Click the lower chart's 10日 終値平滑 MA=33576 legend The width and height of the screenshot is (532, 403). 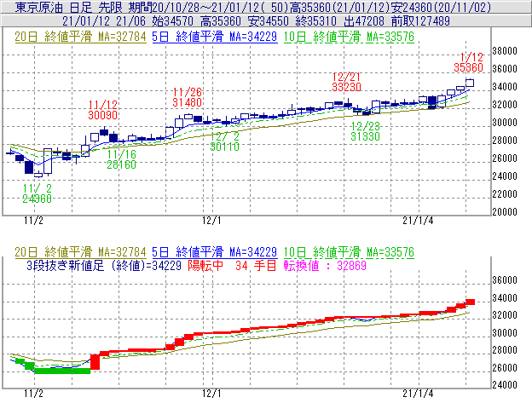349,252
